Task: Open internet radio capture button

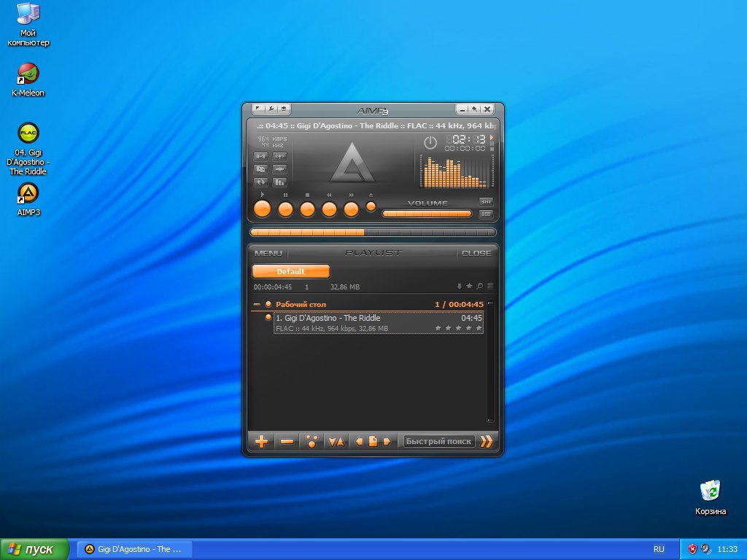Action: click(279, 156)
